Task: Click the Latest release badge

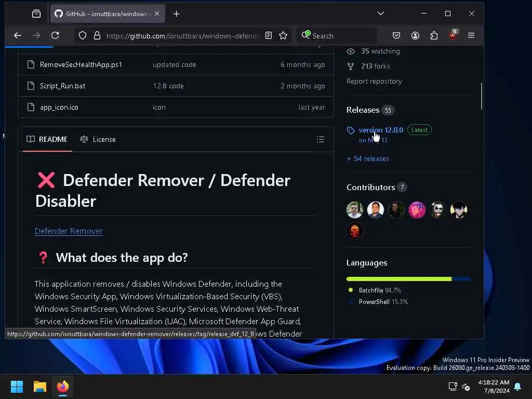Action: 419,129
